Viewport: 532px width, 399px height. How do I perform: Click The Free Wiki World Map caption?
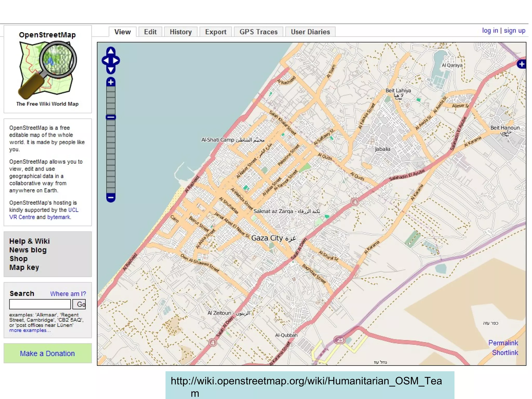tap(47, 104)
